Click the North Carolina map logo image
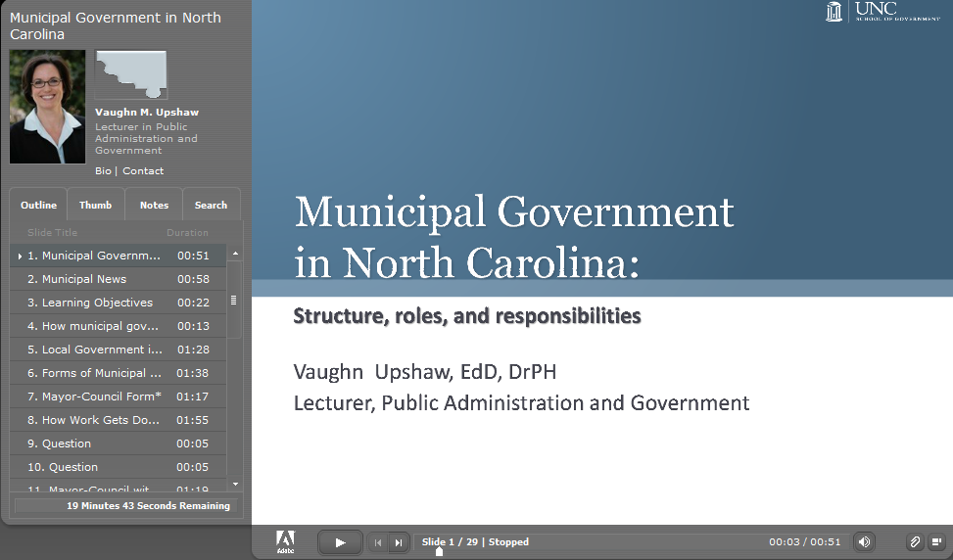The image size is (953, 560). point(130,74)
